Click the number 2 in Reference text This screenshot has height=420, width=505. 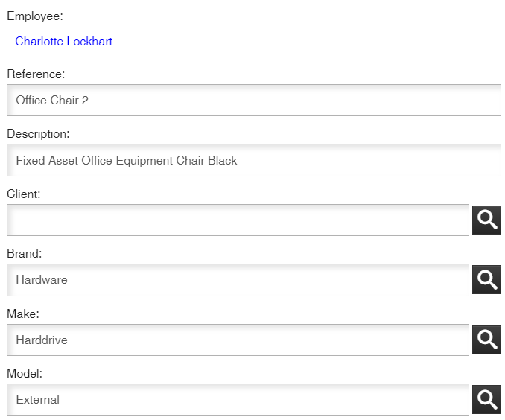point(85,101)
